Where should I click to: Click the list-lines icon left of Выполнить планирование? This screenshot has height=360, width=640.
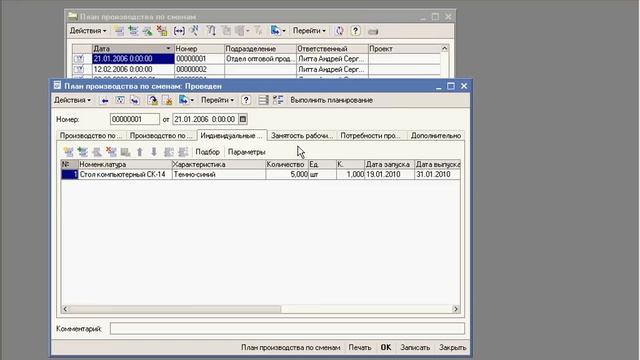pyautogui.click(x=263, y=100)
